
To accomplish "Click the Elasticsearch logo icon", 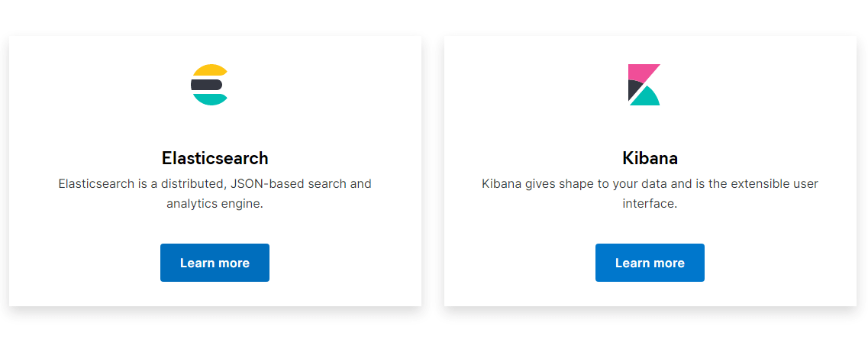I will 209,85.
